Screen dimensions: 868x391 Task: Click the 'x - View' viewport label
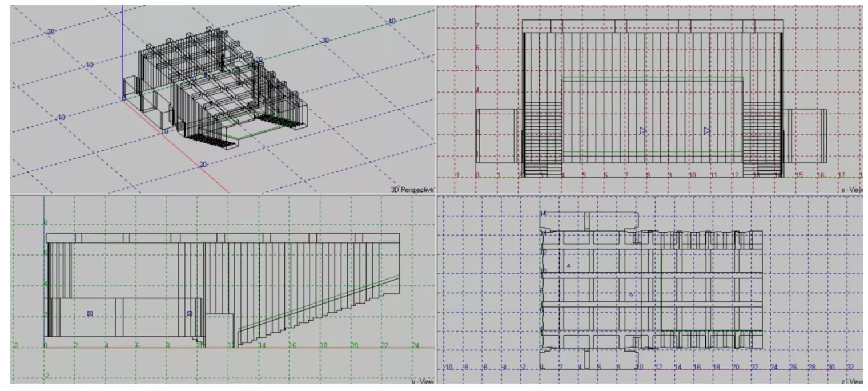point(851,189)
